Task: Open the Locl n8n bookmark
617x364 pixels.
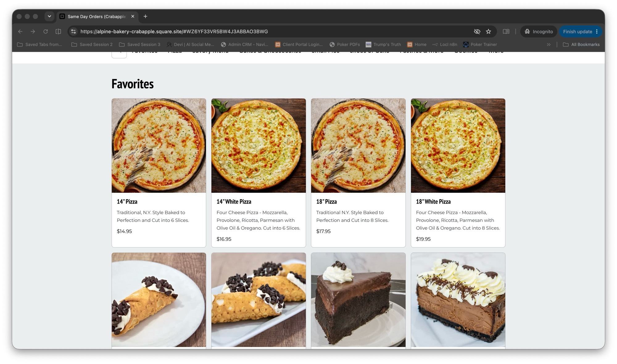Action: point(445,44)
